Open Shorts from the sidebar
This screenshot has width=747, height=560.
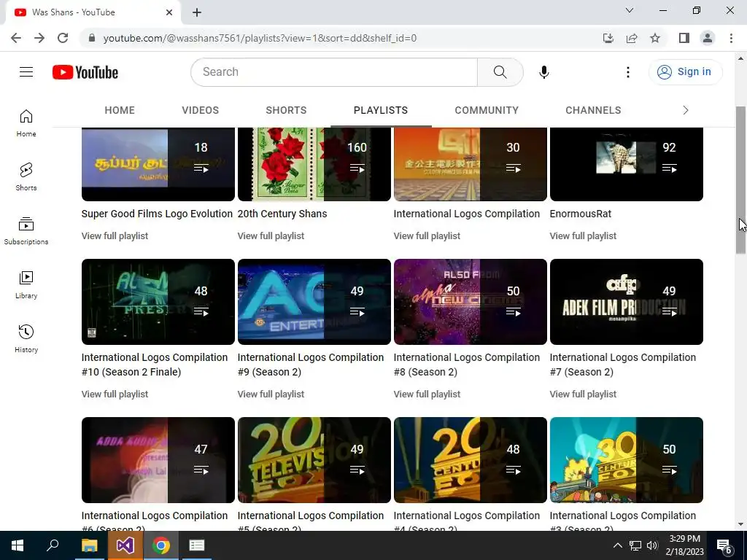(x=26, y=176)
